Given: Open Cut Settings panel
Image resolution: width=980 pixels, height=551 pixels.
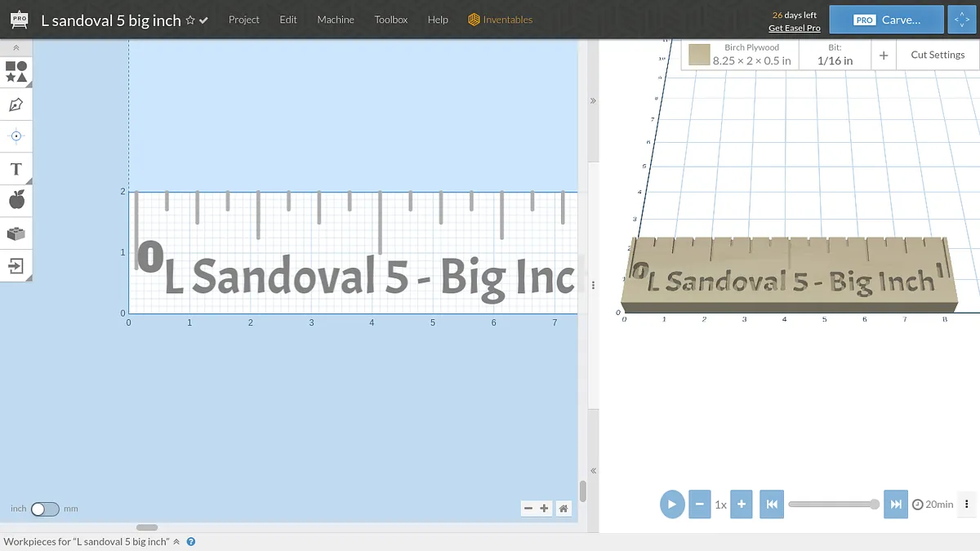Looking at the screenshot, I should click(x=938, y=55).
